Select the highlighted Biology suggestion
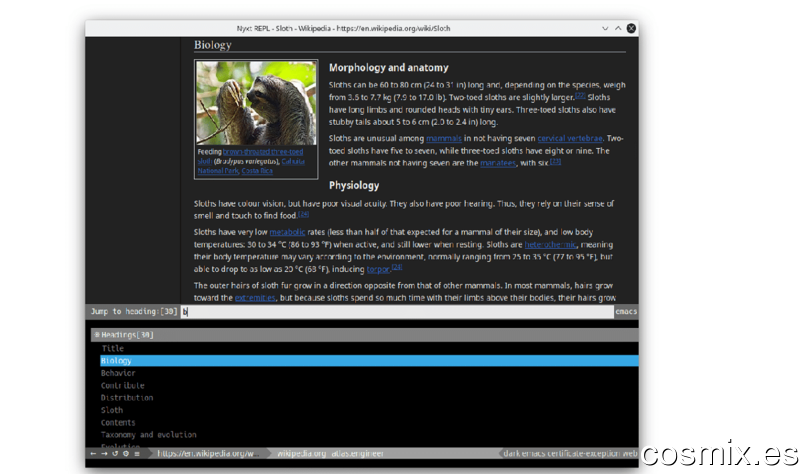 (x=369, y=361)
